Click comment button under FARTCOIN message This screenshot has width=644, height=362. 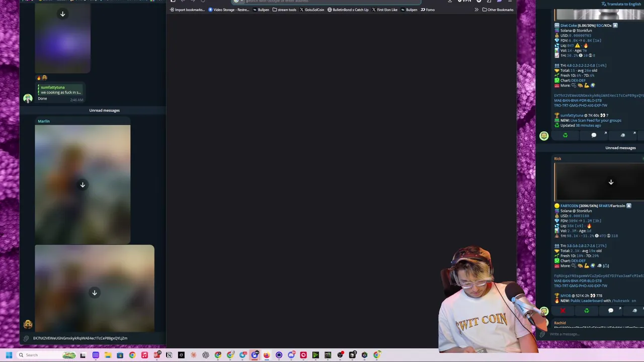point(610,311)
